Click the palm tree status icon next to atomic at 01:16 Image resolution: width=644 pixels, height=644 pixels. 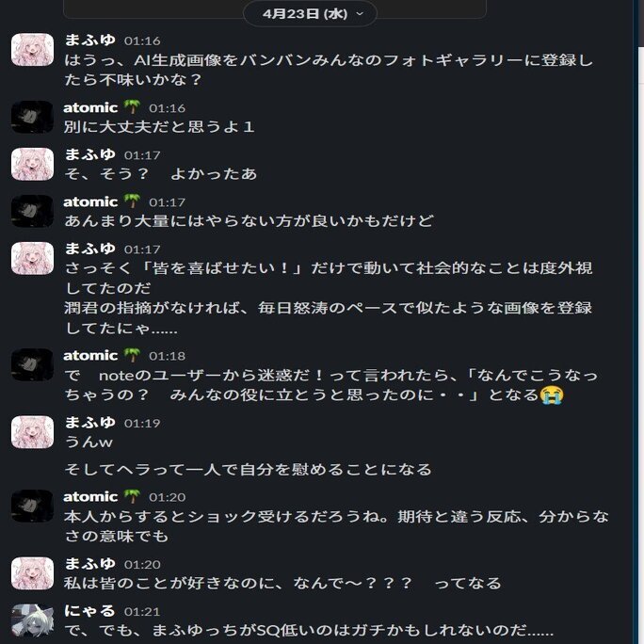pos(132,107)
